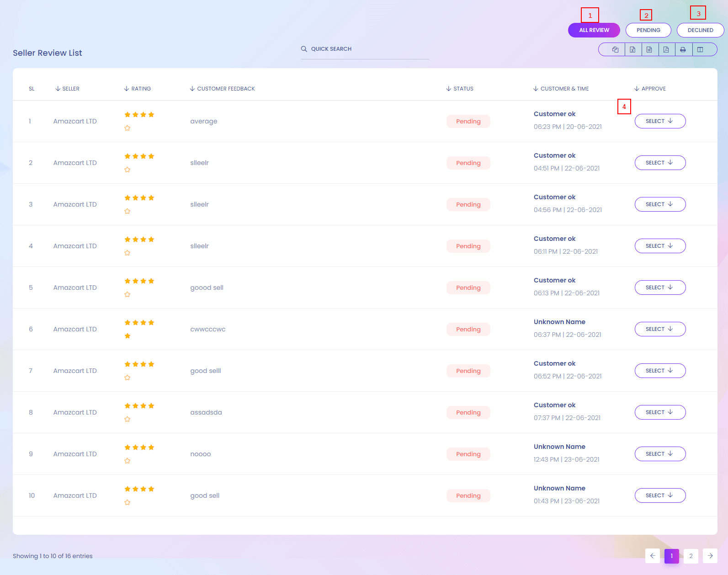Screen dimensions: 728x575
Task: Export the table as CSV file
Action: (x=649, y=49)
